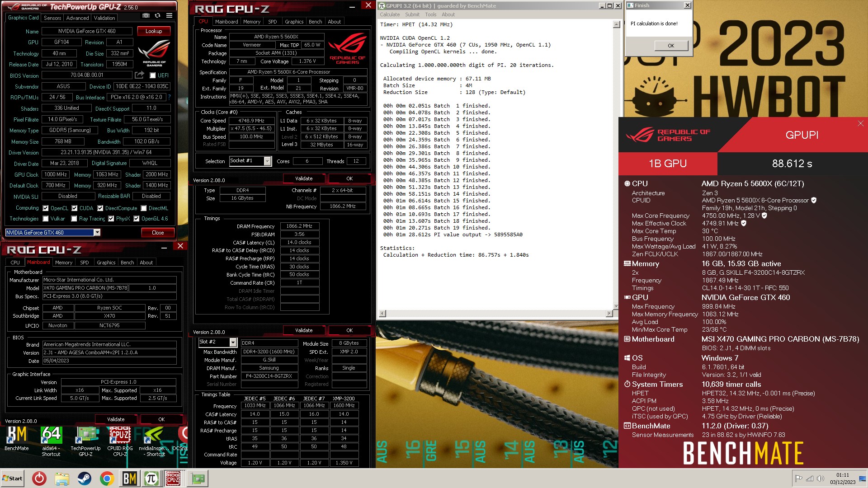Click the left arrow of GPUPI horizontal scrollbar
The width and height of the screenshot is (868, 488).
pyautogui.click(x=382, y=314)
